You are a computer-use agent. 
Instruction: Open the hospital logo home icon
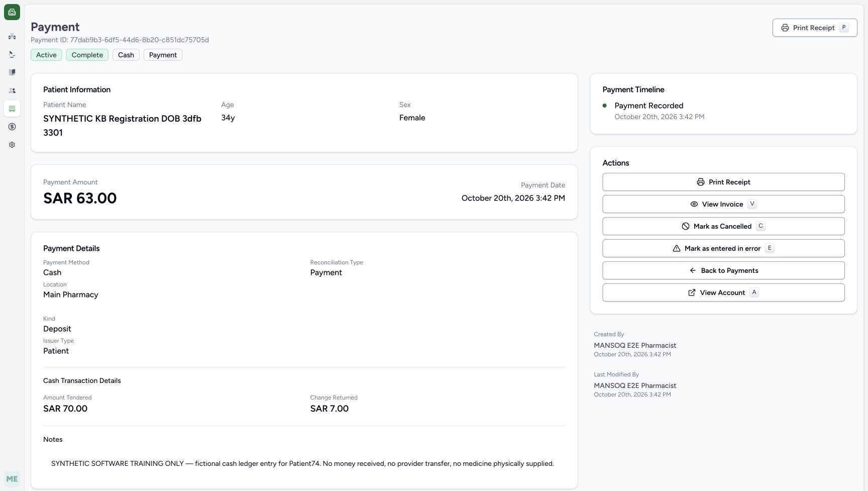[12, 12]
